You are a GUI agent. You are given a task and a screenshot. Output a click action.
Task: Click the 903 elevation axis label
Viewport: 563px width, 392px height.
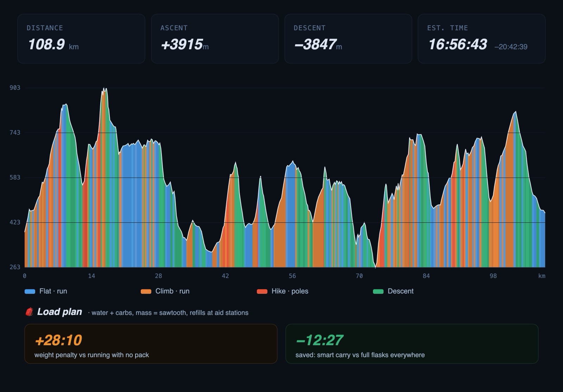pyautogui.click(x=15, y=88)
